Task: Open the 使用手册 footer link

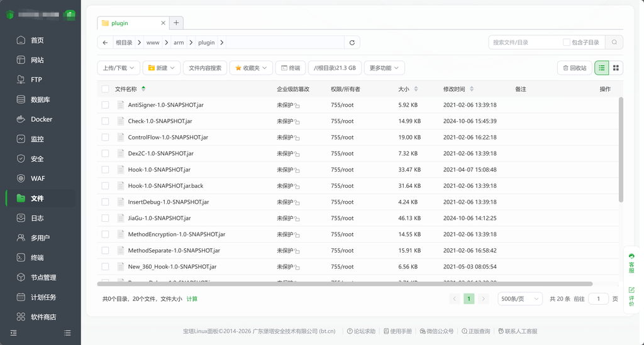Action: click(x=397, y=331)
